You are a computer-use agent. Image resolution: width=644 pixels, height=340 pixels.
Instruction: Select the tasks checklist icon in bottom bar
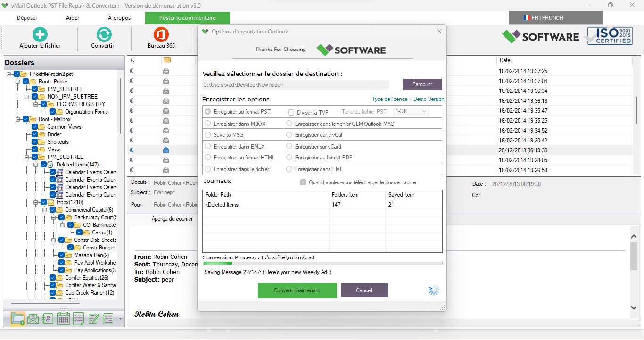pyautogui.click(x=78, y=319)
